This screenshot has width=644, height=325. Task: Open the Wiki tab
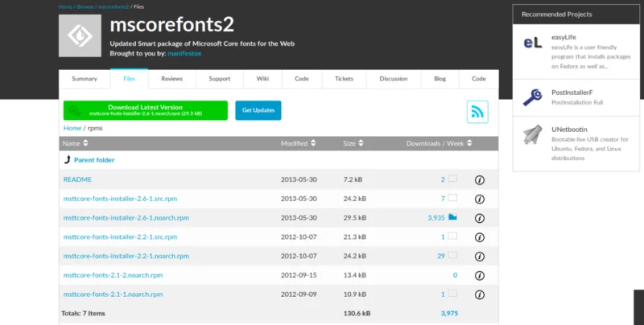[263, 79]
